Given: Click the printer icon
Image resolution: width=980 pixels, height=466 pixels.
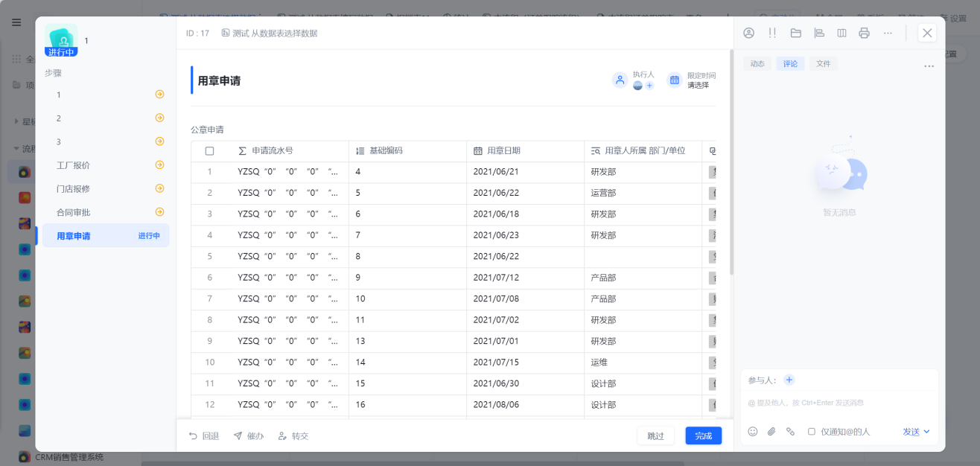Looking at the screenshot, I should click(x=864, y=33).
